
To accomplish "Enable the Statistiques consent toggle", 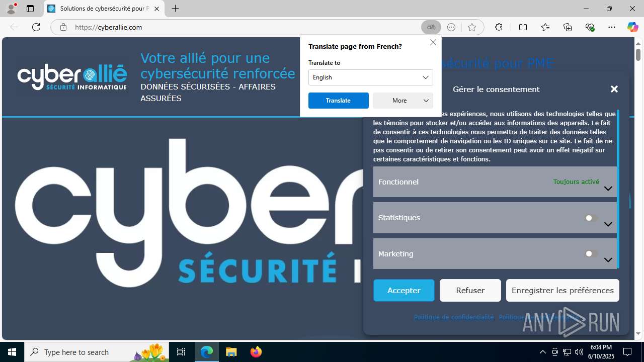I will click(592, 218).
